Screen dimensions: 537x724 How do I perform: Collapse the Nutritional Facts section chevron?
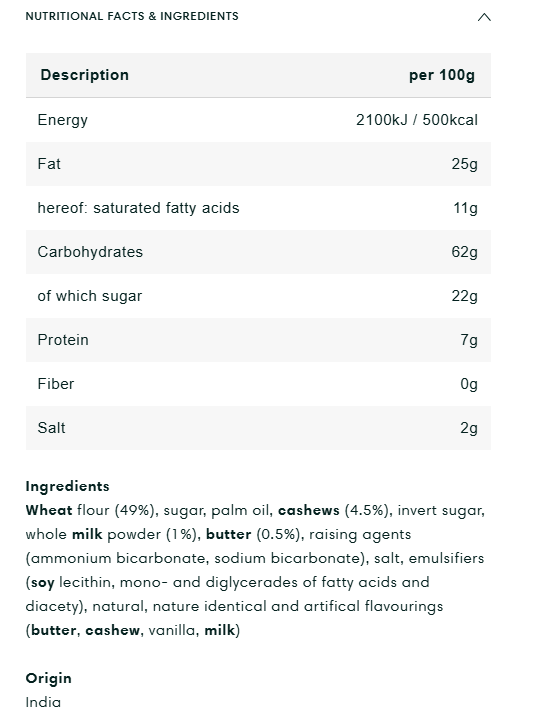pos(484,18)
